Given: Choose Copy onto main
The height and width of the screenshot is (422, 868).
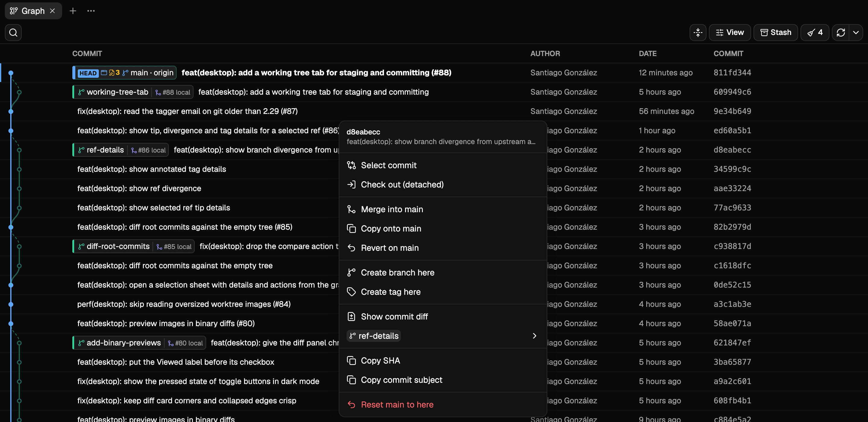Looking at the screenshot, I should pyautogui.click(x=443, y=228).
